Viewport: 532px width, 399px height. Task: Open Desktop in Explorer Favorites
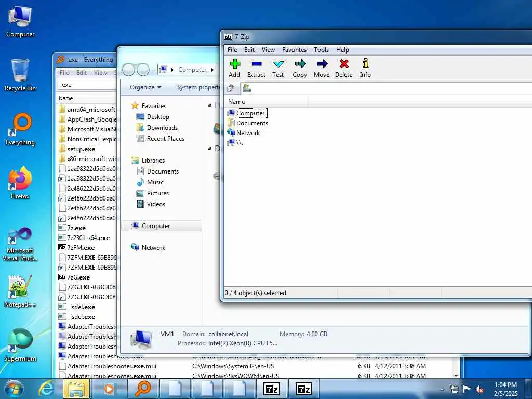pos(158,117)
